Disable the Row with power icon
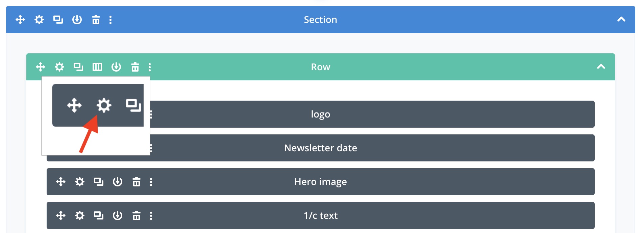The height and width of the screenshot is (233, 644). 116,67
